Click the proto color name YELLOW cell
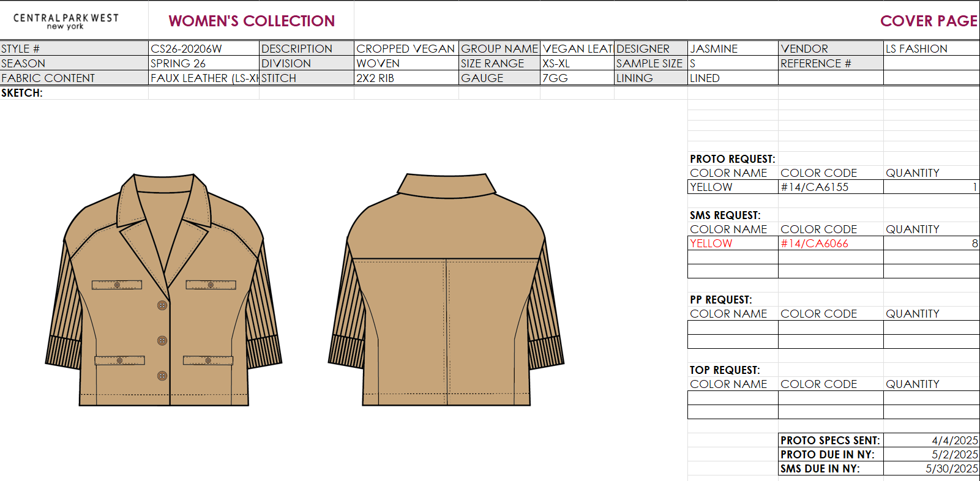The height and width of the screenshot is (481, 980). coord(733,187)
